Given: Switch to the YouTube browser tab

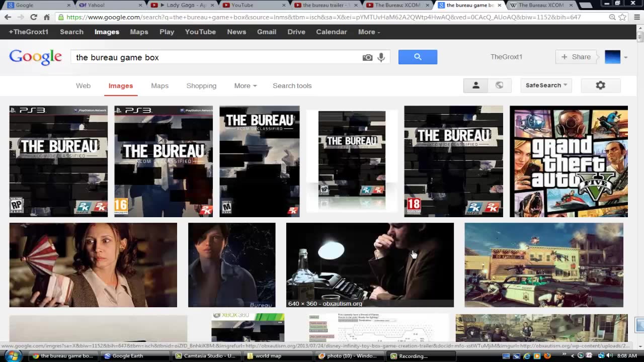Looking at the screenshot, I should click(x=254, y=5).
